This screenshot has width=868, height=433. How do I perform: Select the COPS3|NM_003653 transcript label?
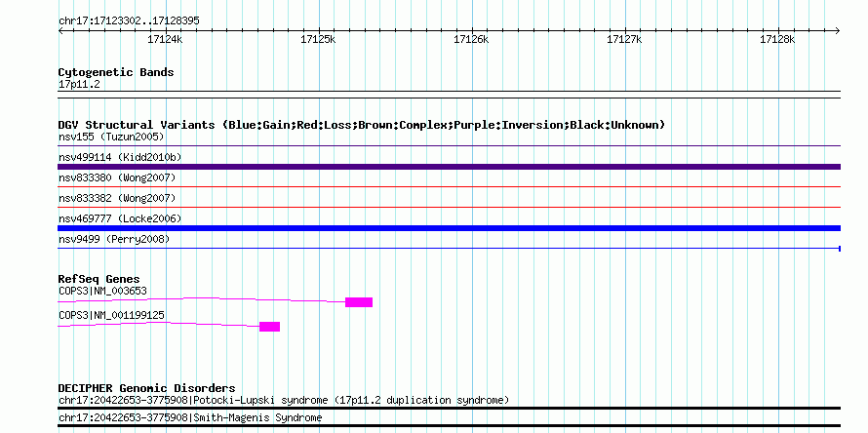[x=103, y=292]
